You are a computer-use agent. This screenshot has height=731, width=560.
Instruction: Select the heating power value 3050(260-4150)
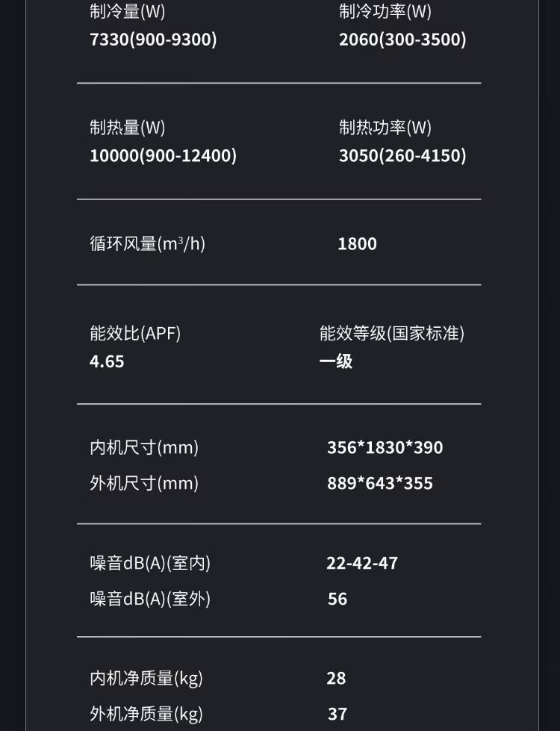click(402, 155)
